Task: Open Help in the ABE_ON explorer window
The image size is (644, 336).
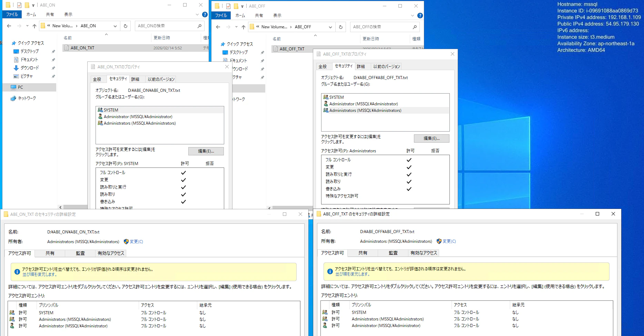Action: pyautogui.click(x=205, y=15)
